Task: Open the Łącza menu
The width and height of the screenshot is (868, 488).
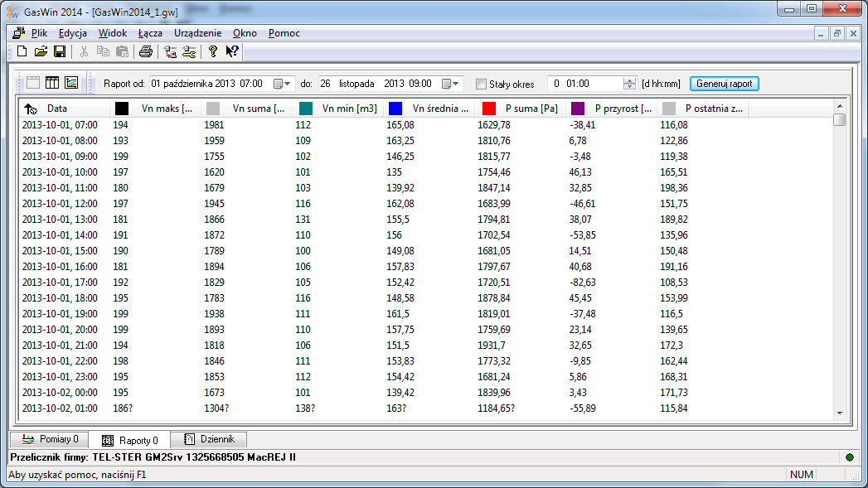Action: coord(150,33)
